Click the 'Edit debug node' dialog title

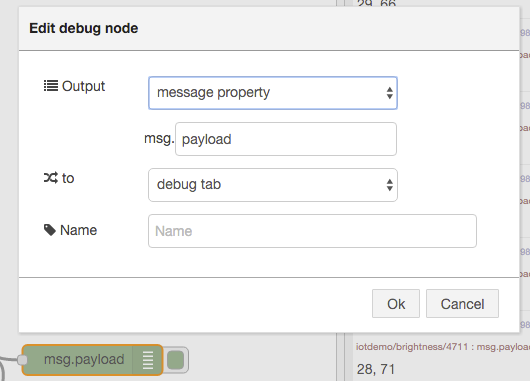click(x=83, y=28)
